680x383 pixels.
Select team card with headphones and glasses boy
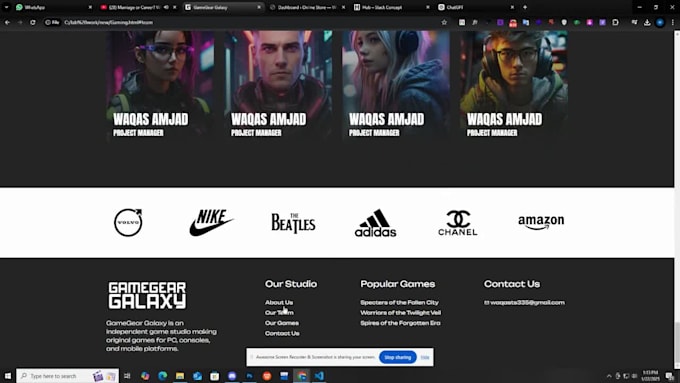coord(514,85)
